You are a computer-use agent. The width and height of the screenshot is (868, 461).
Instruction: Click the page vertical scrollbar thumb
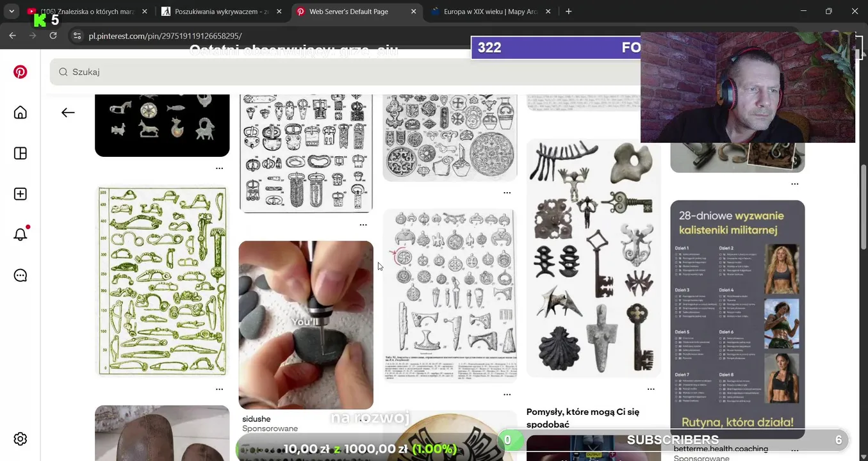click(864, 207)
